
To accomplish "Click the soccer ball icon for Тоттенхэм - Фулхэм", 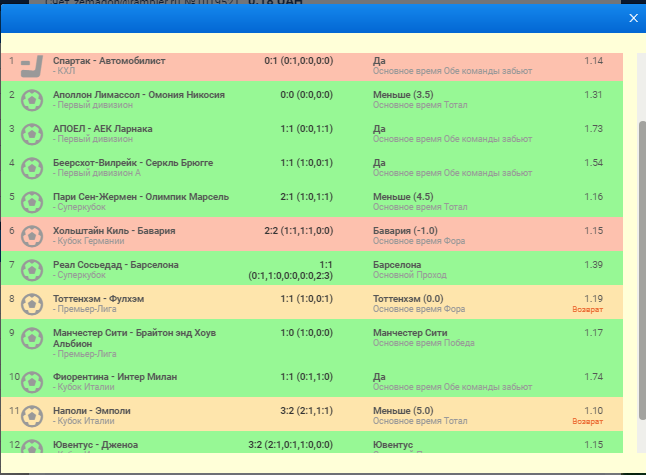I will tap(32, 304).
